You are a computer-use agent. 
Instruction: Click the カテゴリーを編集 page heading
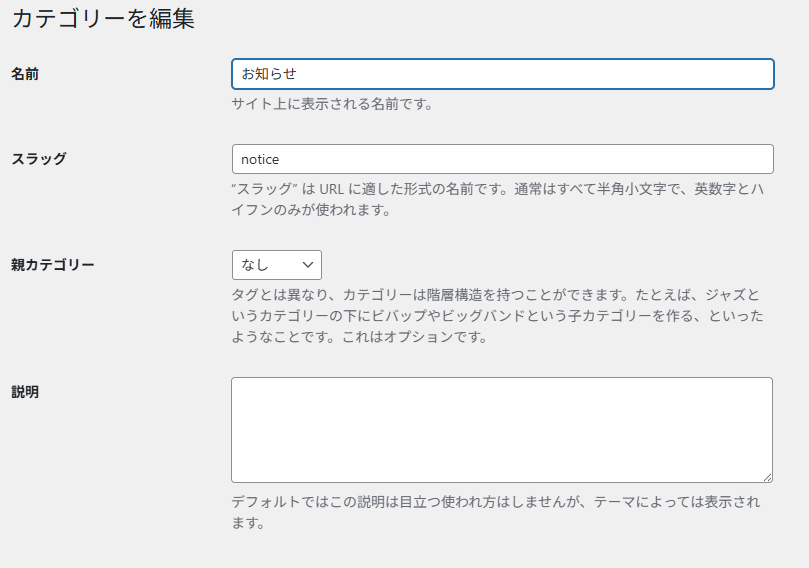click(x=103, y=19)
